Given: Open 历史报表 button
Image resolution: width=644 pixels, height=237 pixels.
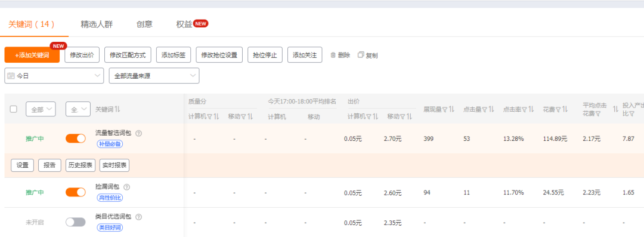Looking at the screenshot, I should point(80,165).
